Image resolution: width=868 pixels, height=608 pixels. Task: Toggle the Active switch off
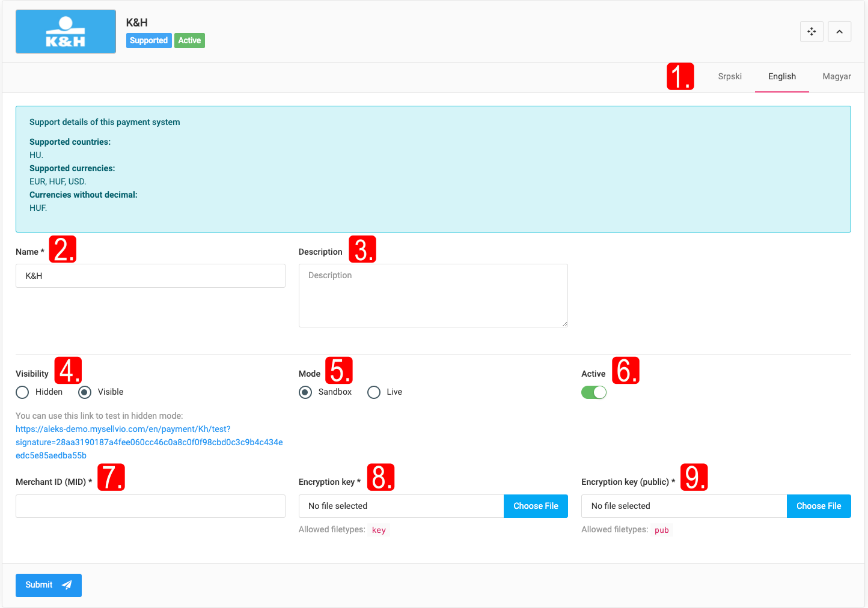pyautogui.click(x=593, y=392)
